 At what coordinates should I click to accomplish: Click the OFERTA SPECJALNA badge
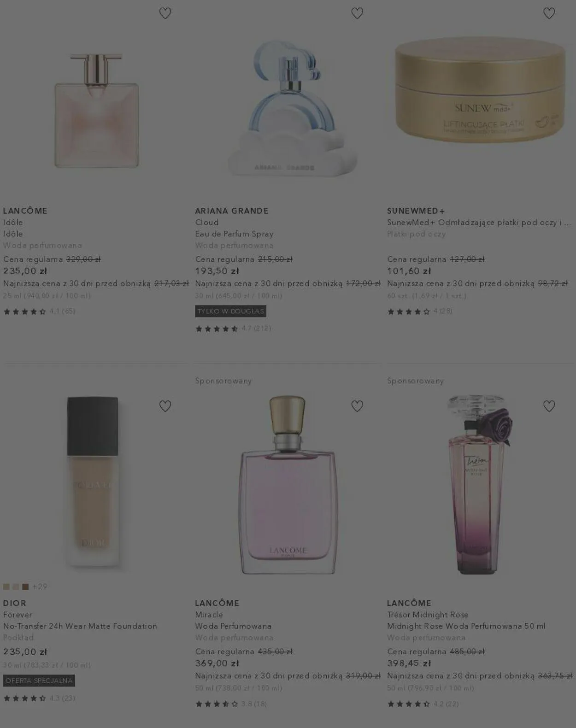click(39, 681)
